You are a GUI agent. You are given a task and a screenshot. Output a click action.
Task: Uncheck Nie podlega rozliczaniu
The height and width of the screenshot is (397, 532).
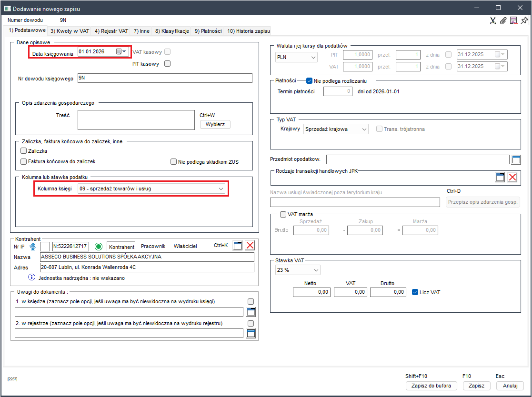pos(309,81)
